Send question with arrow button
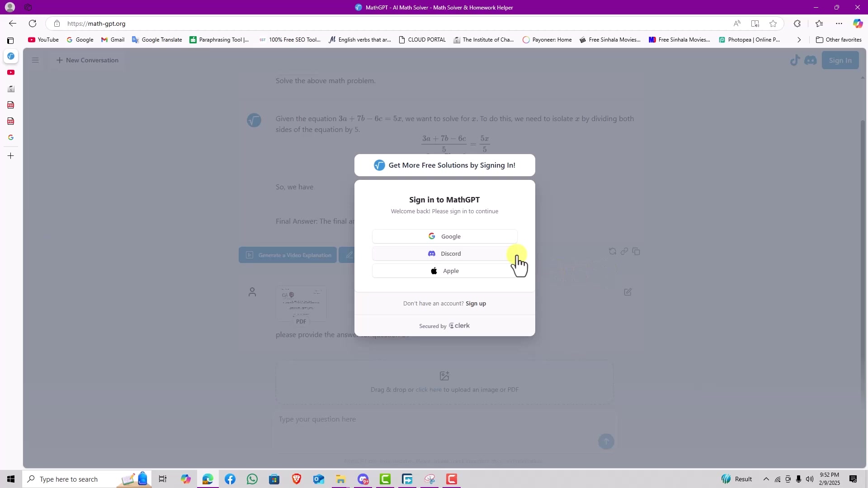The image size is (868, 488). pos(606,441)
